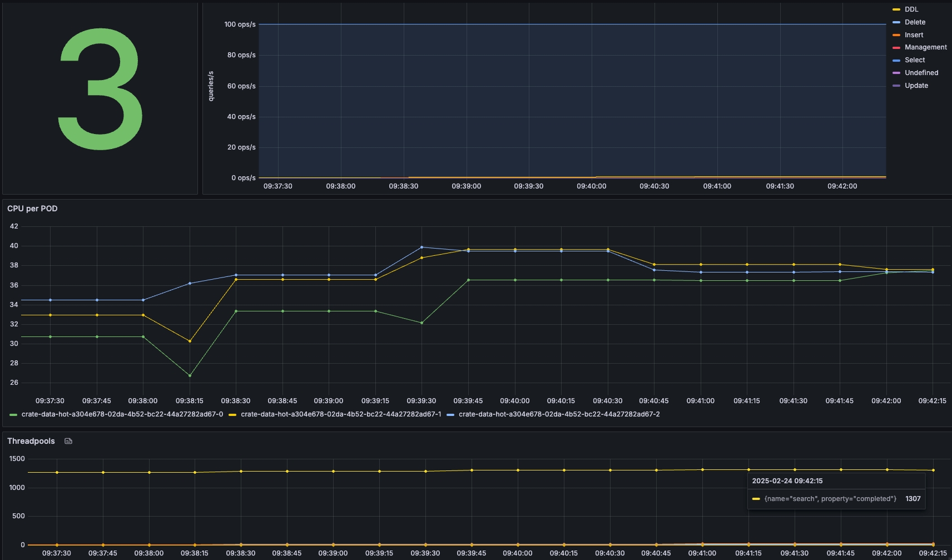Click the tooltip timestamp 2025-02-24 09:42:15
This screenshot has height=560, width=952.
tap(787, 481)
